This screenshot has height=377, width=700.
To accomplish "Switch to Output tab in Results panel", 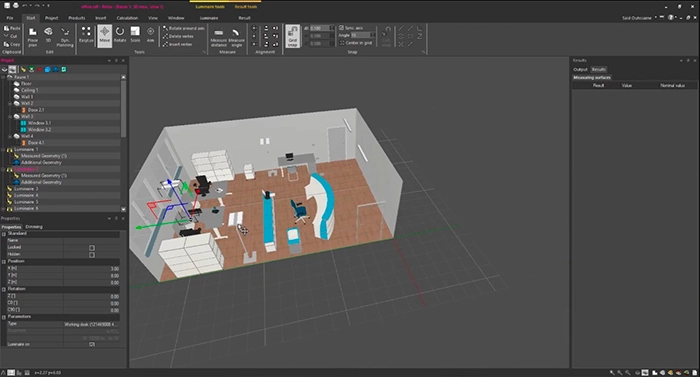I will (580, 69).
